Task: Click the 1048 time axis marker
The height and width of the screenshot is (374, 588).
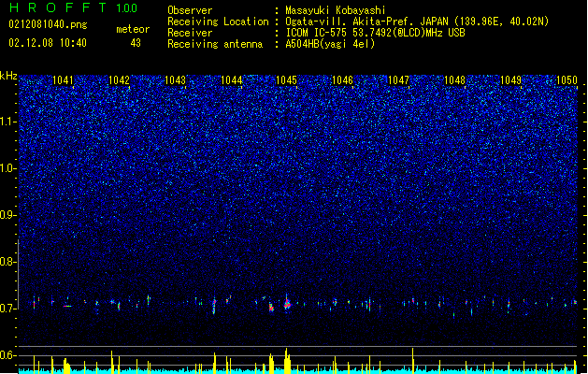Action: pyautogui.click(x=454, y=80)
